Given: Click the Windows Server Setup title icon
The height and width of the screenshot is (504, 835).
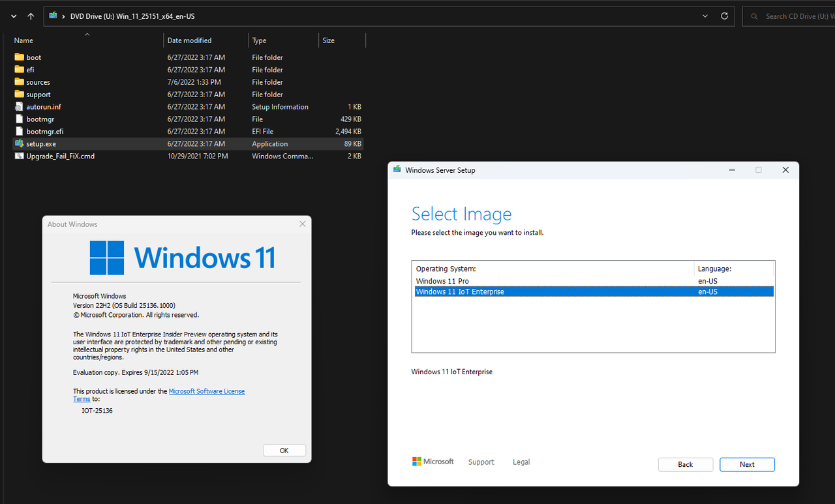Looking at the screenshot, I should 397,170.
